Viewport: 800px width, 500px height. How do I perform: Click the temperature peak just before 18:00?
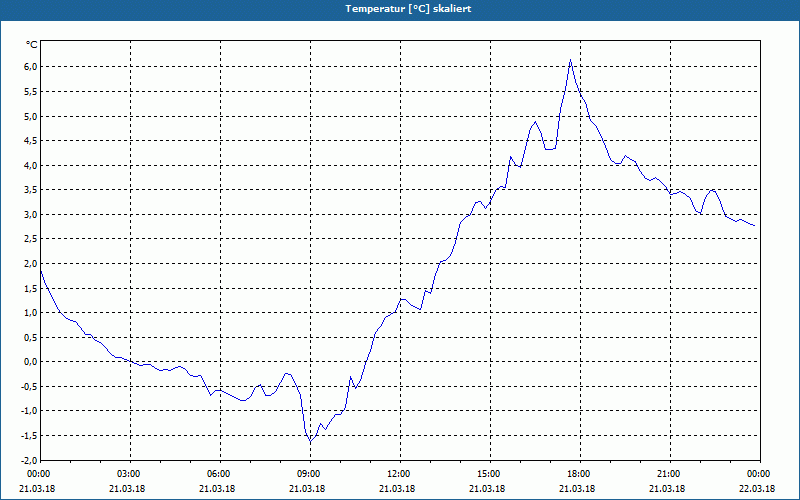click(570, 60)
